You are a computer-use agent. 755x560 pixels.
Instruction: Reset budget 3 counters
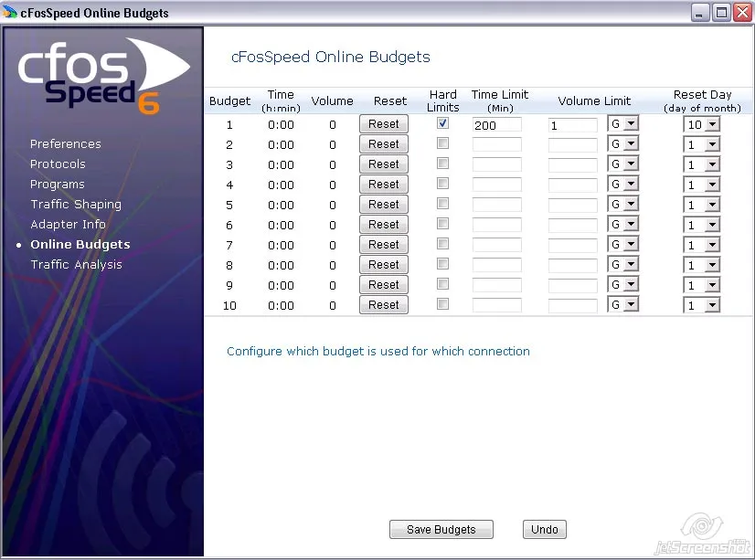pos(384,164)
